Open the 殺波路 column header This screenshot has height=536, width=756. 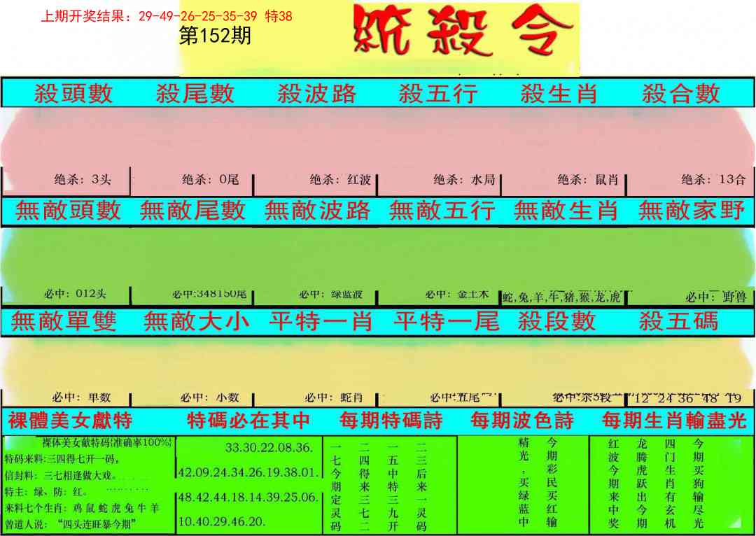pos(316,93)
